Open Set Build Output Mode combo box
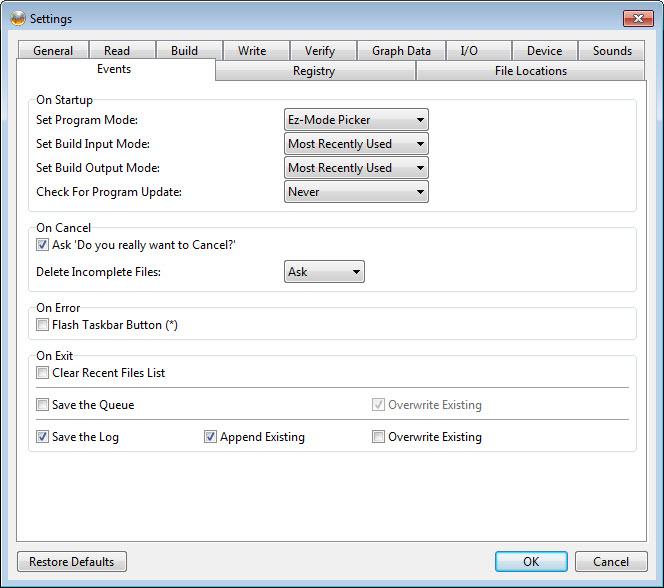Screen dimensions: 664x588 tap(356, 168)
